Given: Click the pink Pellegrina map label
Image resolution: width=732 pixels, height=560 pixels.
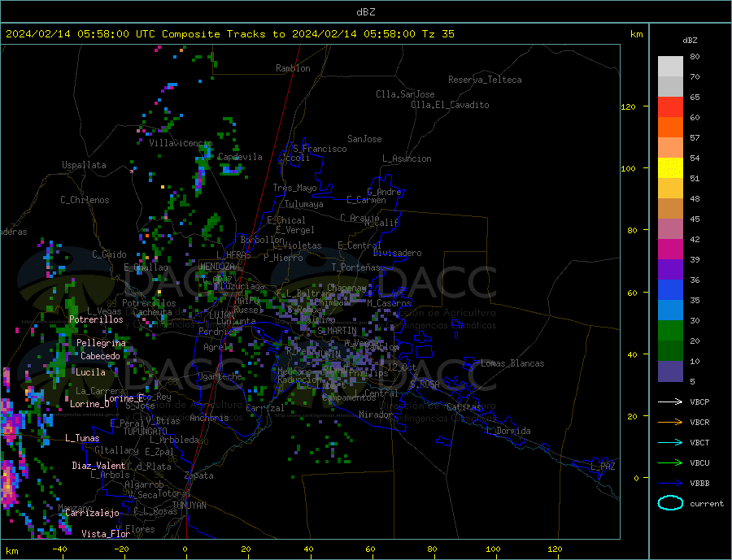Looking at the screenshot, I should pyautogui.click(x=102, y=344).
